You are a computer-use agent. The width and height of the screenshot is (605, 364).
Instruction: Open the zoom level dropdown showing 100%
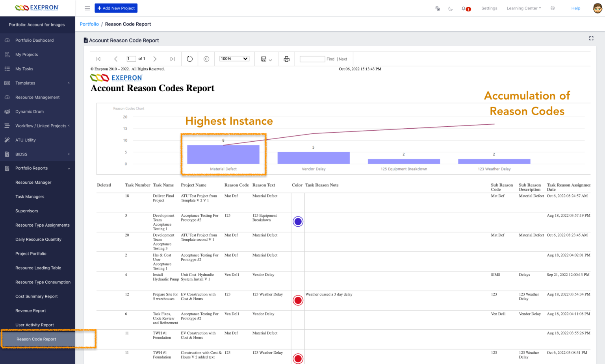(x=234, y=58)
